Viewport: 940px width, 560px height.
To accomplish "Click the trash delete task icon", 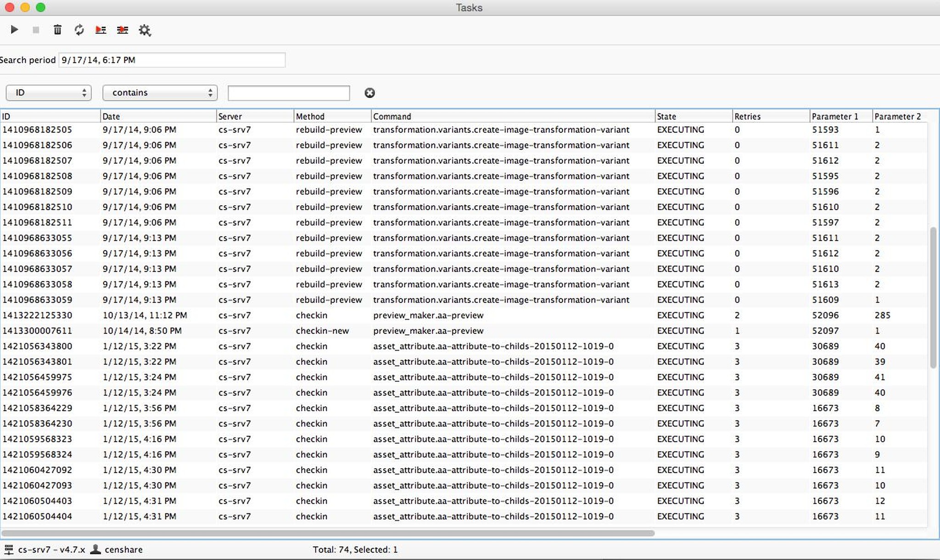I will point(57,30).
